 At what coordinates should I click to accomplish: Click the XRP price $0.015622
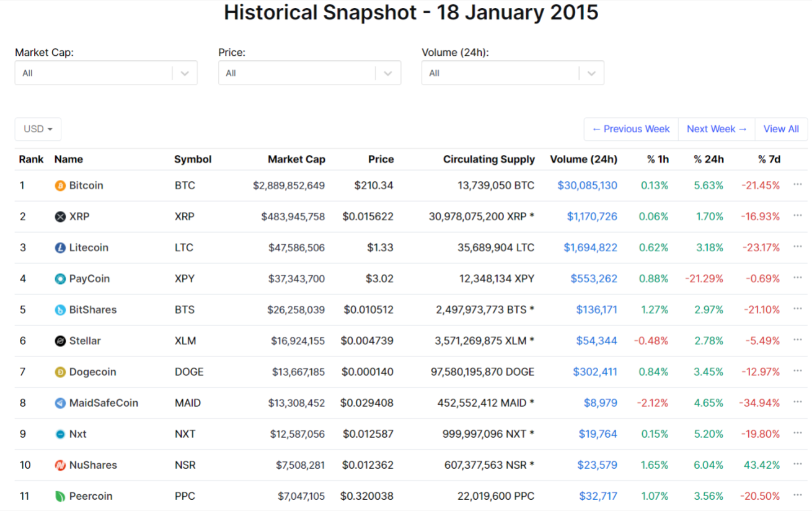[368, 216]
